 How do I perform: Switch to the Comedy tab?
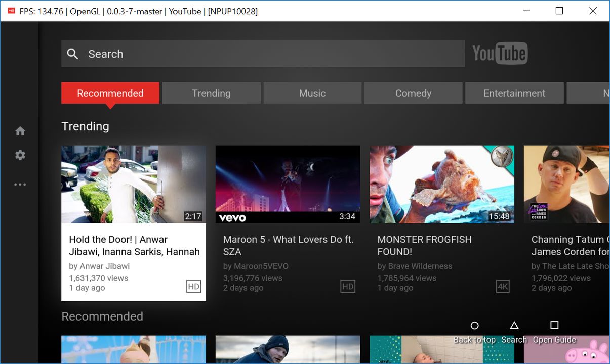pyautogui.click(x=413, y=93)
